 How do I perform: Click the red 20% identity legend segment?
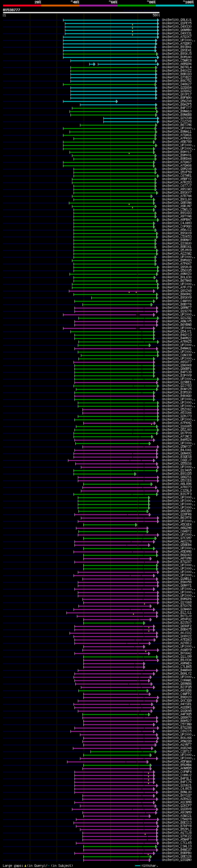click(22, 6)
